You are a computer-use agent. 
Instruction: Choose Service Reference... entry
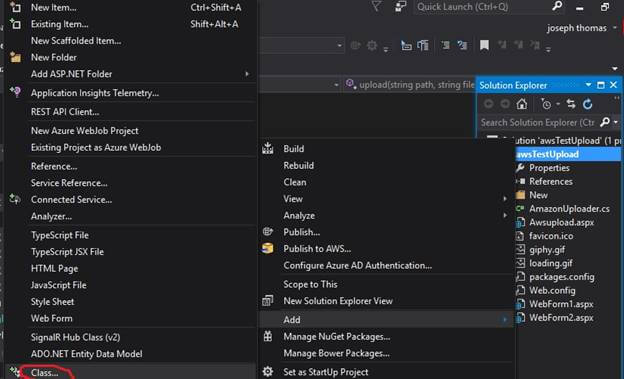coord(69,183)
